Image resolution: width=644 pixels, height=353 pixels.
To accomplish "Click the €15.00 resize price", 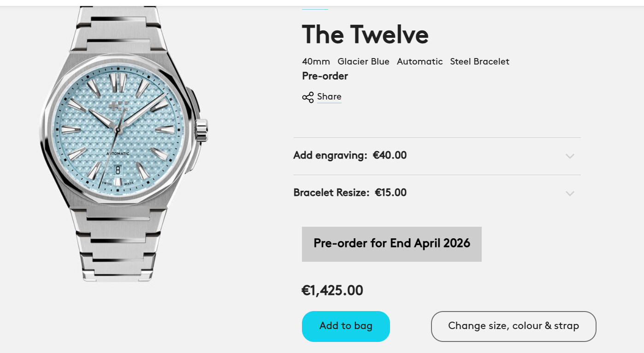I will [390, 193].
